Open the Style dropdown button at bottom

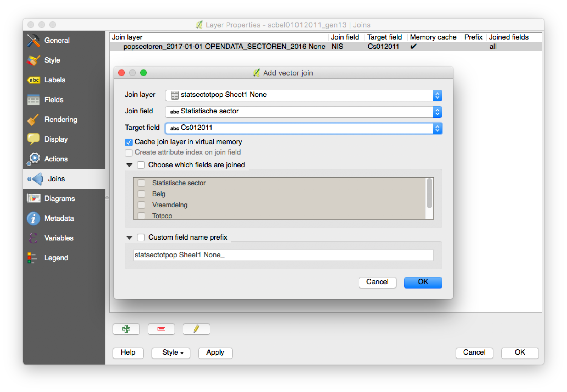pyautogui.click(x=171, y=353)
